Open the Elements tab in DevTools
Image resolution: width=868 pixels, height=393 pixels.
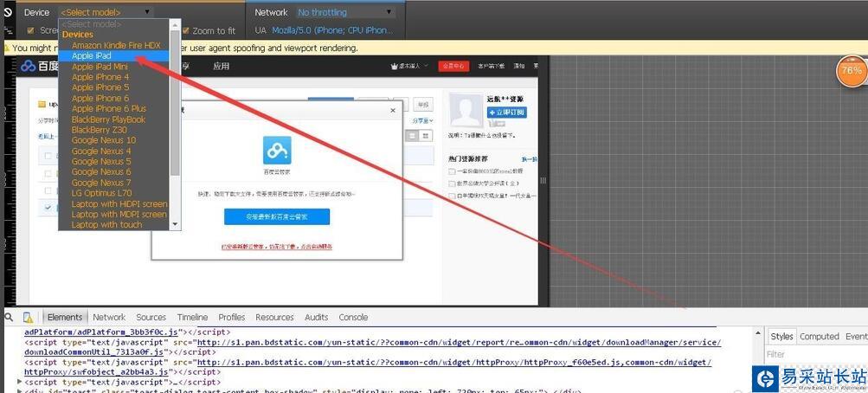tap(65, 317)
